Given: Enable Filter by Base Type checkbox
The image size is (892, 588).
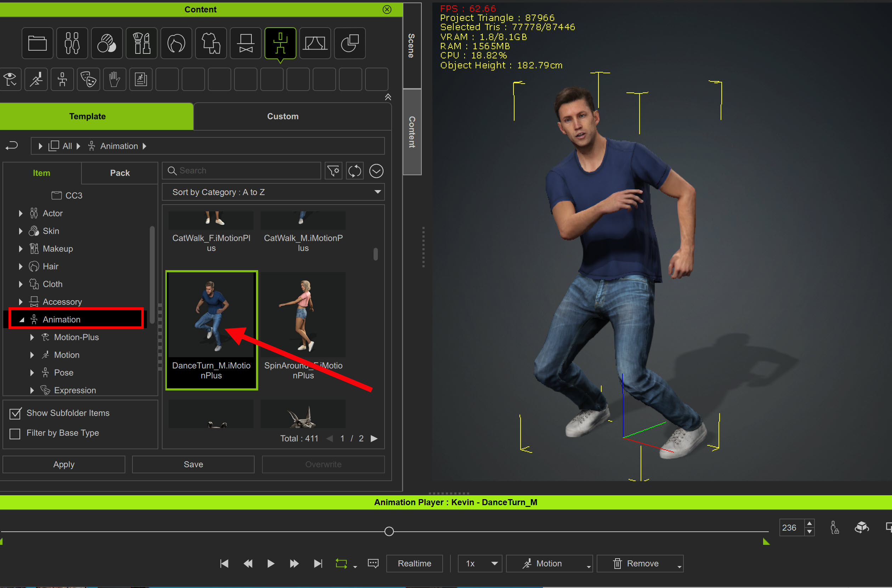Looking at the screenshot, I should point(15,434).
